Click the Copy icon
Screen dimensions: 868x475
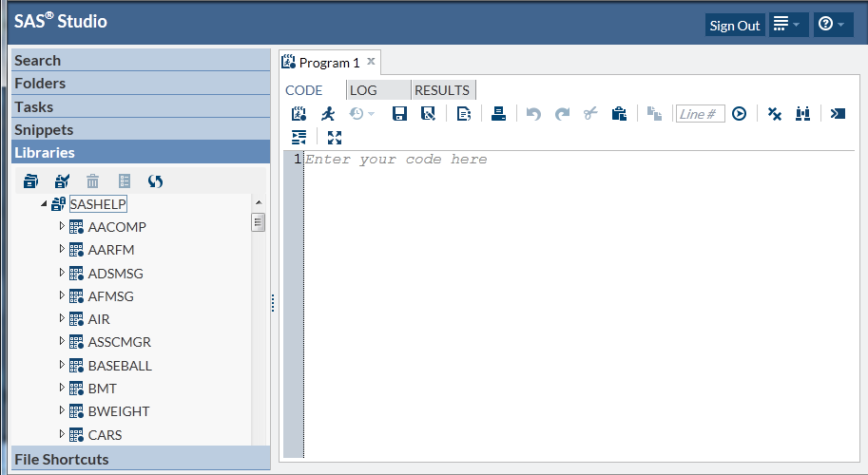[x=654, y=114]
